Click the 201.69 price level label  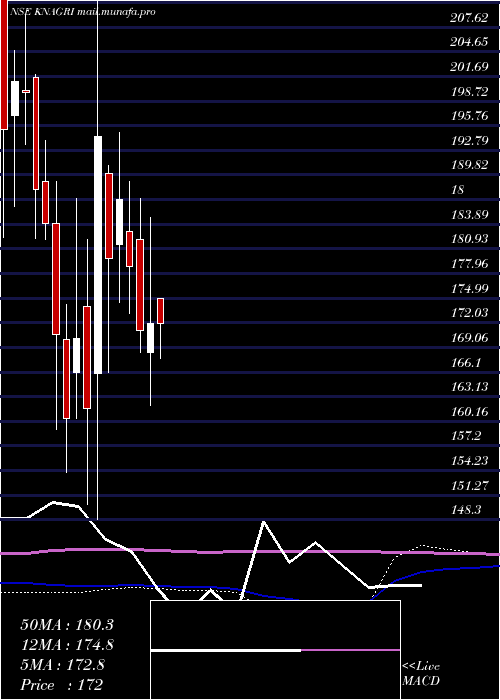pyautogui.click(x=470, y=67)
